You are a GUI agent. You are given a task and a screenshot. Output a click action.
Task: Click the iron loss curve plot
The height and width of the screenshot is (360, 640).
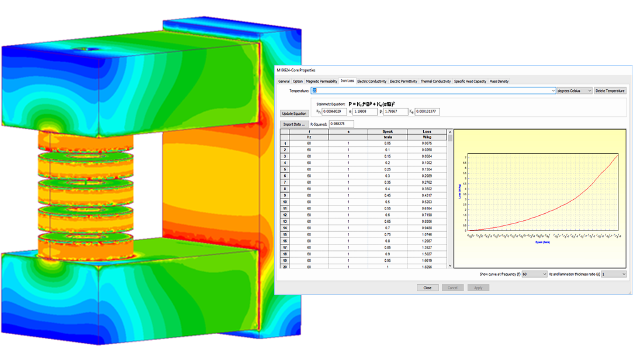point(540,199)
